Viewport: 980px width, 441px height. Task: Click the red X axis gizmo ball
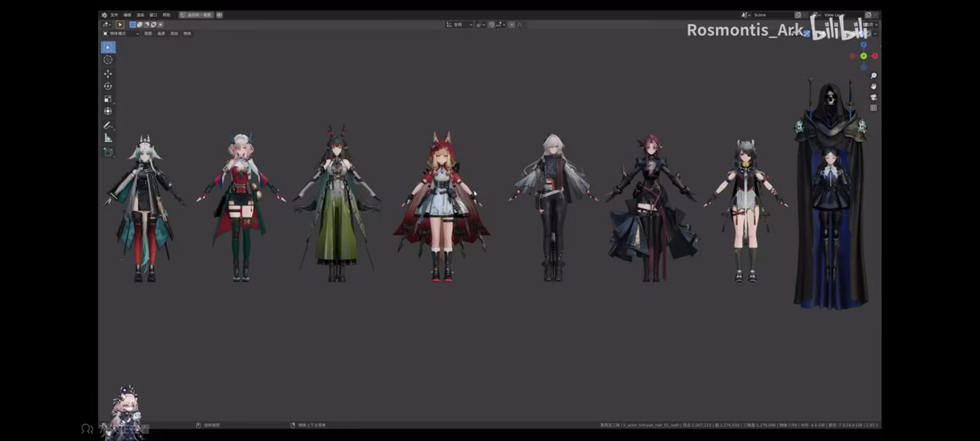[875, 56]
